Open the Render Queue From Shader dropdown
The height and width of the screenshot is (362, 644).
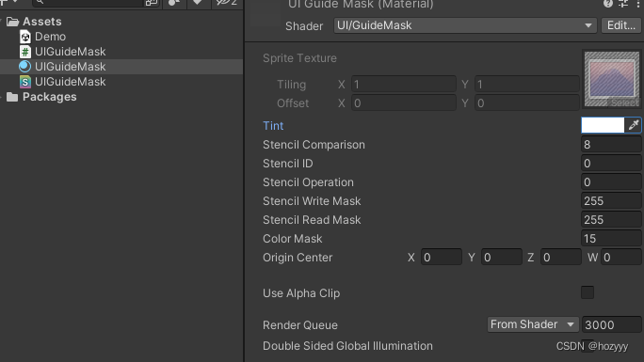coord(533,324)
